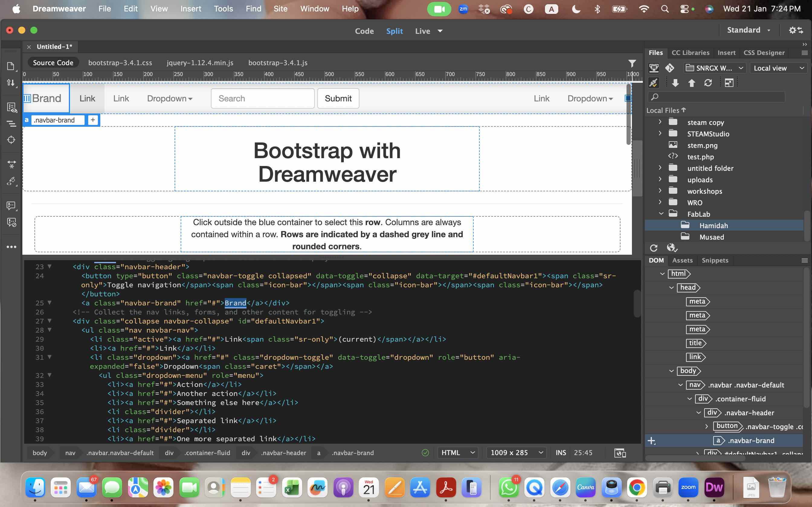Click the Submit button in live preview
The height and width of the screenshot is (507, 812).
338,98
